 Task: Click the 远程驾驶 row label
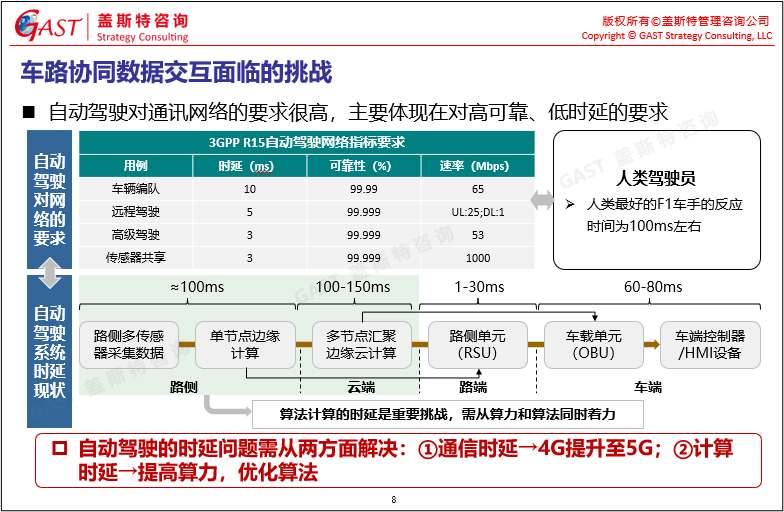pyautogui.click(x=134, y=211)
